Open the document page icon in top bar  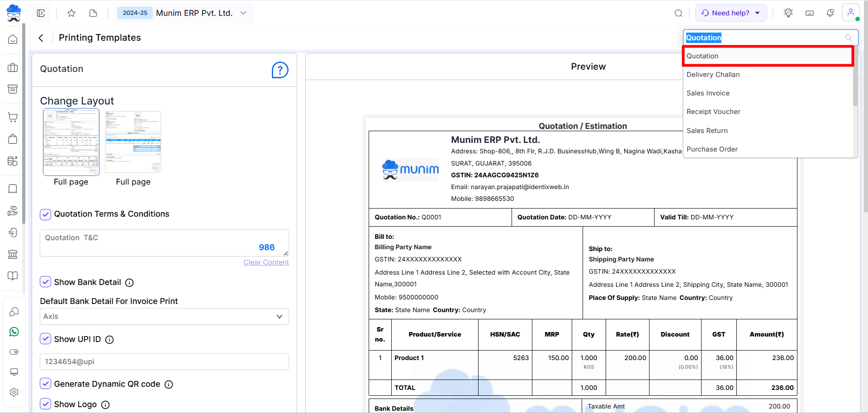[93, 13]
